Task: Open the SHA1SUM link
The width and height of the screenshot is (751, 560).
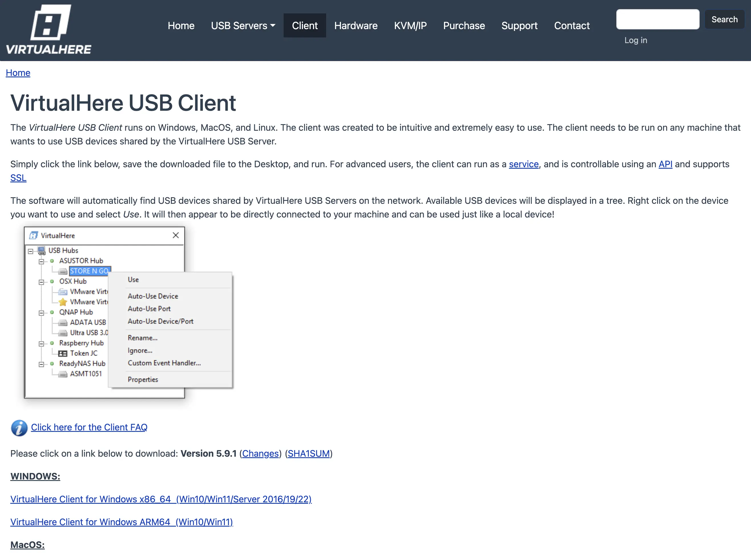Action: pyautogui.click(x=309, y=454)
